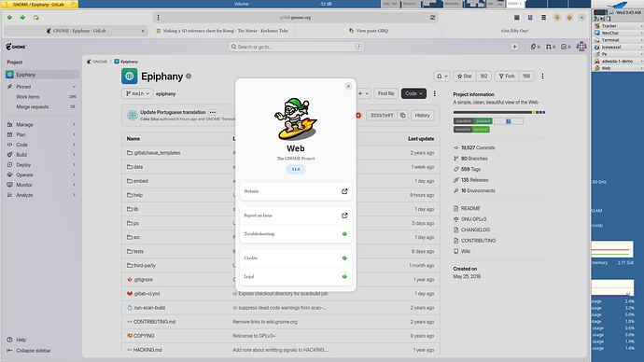Viewport: 644px width, 362px height.
Task: Open the .gitlab-ci.yml file
Action: pyautogui.click(x=147, y=294)
